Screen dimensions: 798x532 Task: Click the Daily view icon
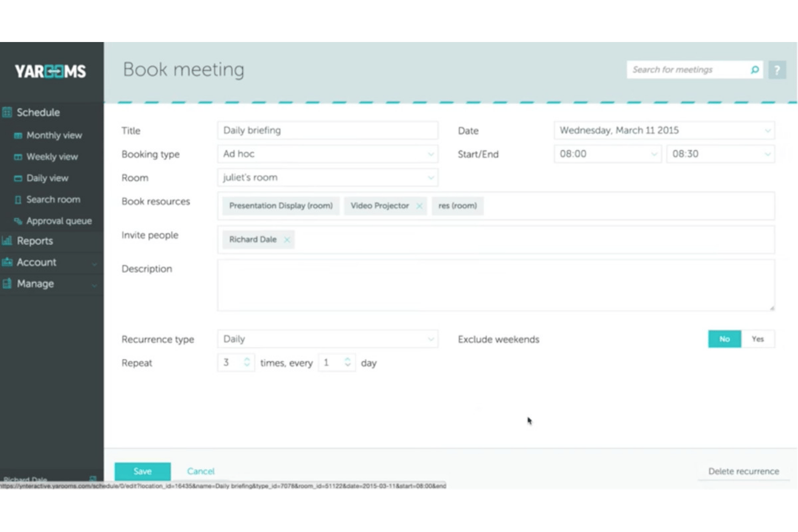(x=18, y=178)
